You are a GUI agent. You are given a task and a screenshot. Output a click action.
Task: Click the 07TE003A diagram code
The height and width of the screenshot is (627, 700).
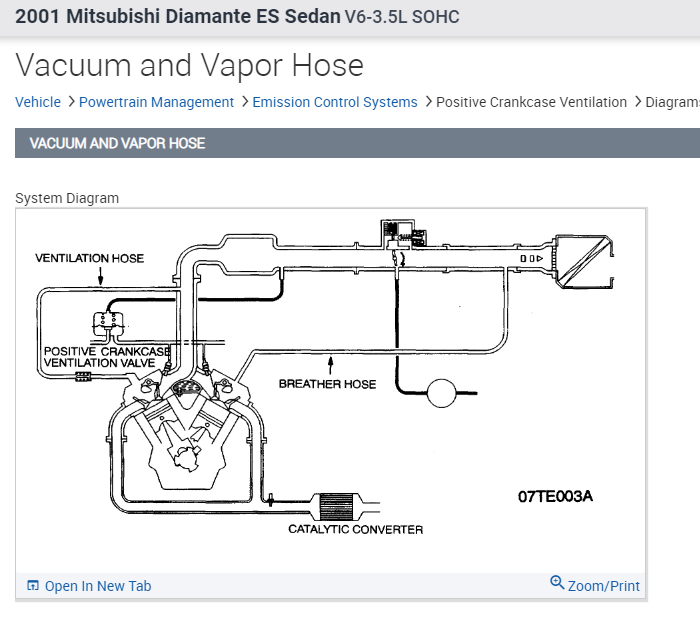point(555,497)
